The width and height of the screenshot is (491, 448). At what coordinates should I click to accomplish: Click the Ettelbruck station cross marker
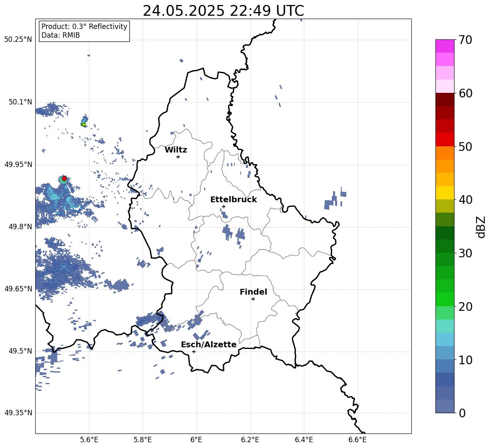click(x=224, y=206)
